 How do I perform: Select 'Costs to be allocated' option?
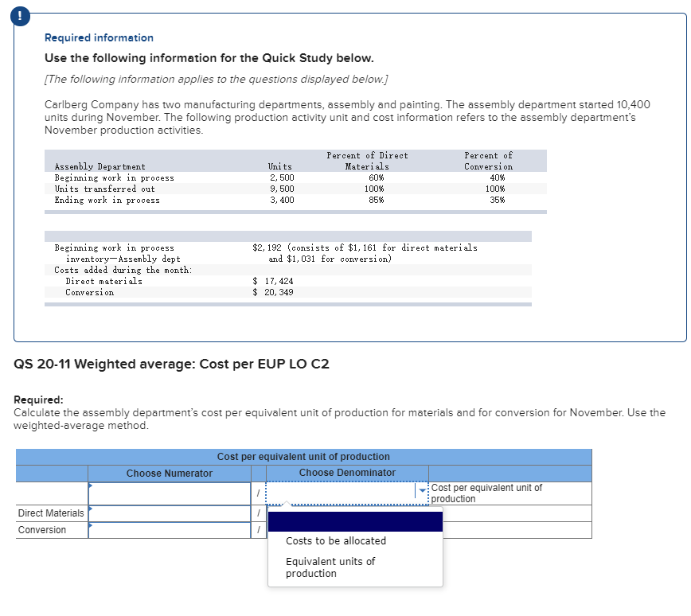tap(336, 540)
